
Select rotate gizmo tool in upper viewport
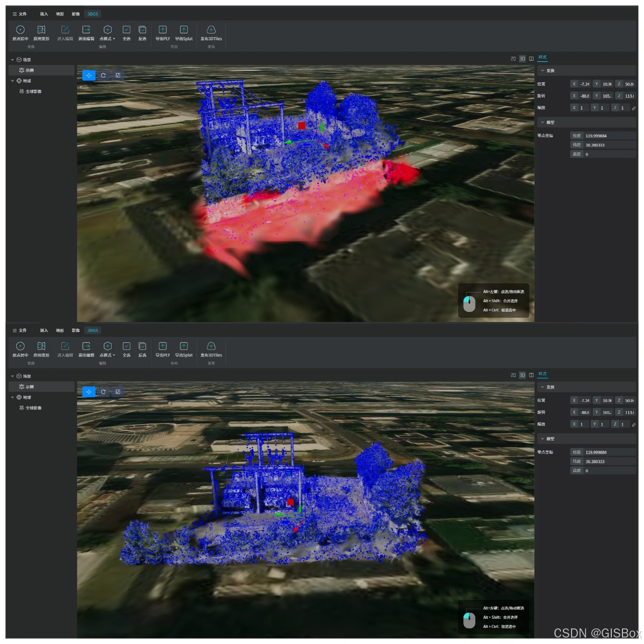click(x=103, y=76)
